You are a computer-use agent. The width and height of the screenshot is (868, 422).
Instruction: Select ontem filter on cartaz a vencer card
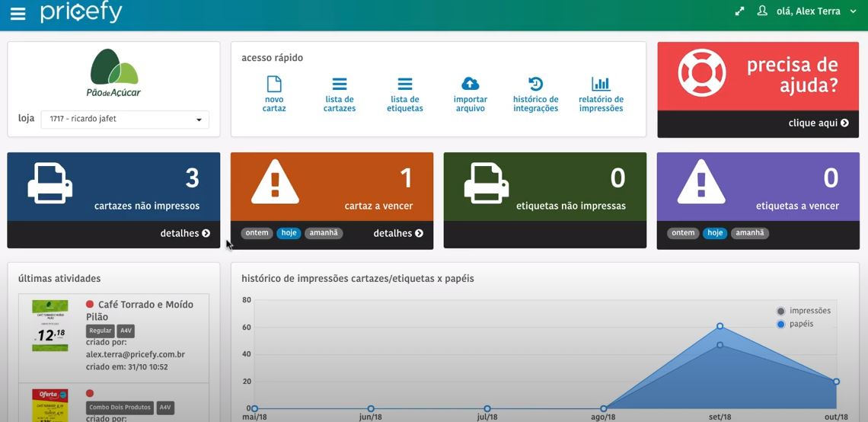(x=257, y=233)
